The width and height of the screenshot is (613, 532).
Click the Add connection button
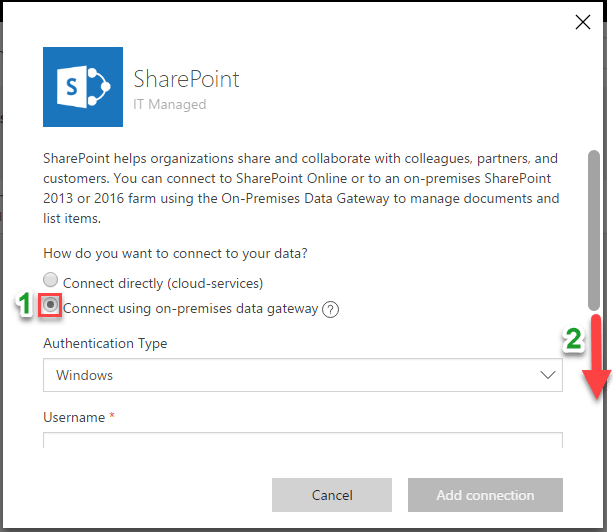coord(485,495)
